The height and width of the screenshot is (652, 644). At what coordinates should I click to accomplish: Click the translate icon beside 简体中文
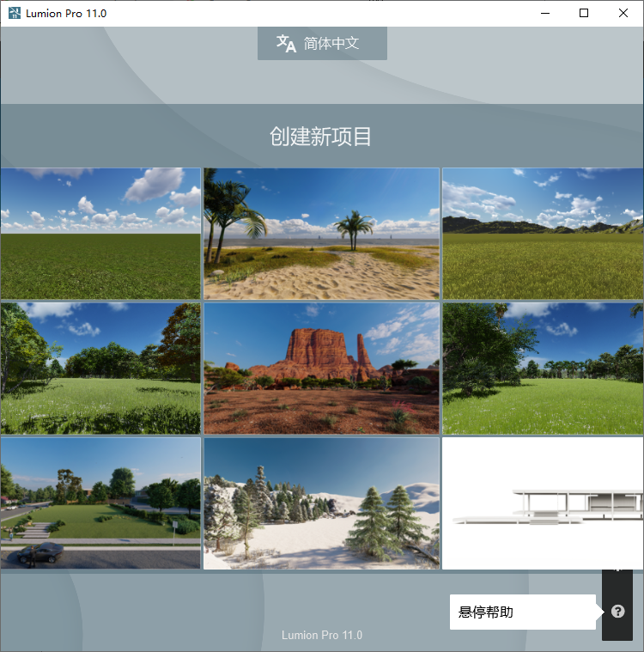click(x=286, y=43)
